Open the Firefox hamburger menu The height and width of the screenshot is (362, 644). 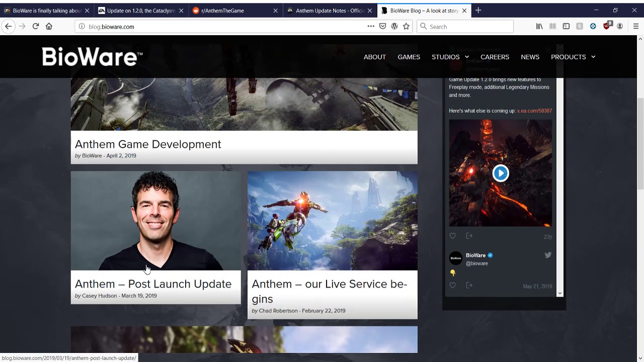pos(636,26)
